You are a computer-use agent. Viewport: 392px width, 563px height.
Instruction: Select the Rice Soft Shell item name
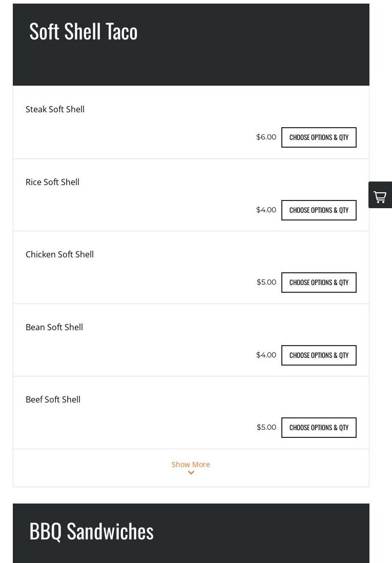click(52, 182)
